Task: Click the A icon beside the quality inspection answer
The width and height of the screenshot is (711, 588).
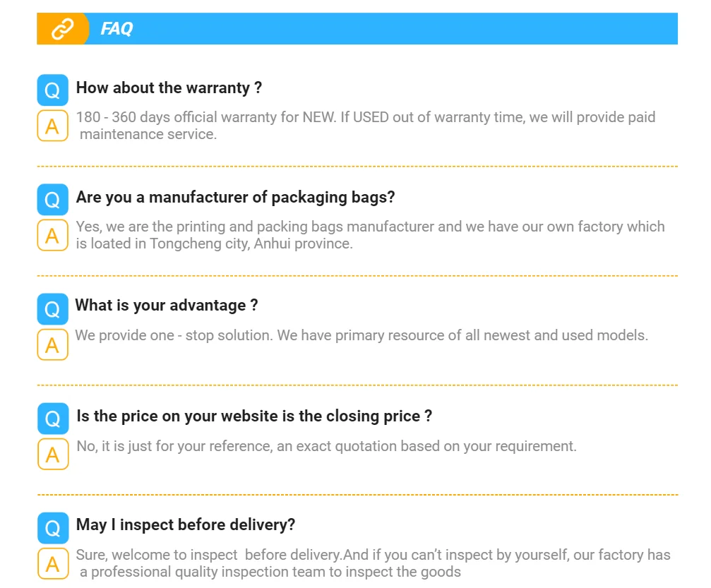Action: click(53, 563)
